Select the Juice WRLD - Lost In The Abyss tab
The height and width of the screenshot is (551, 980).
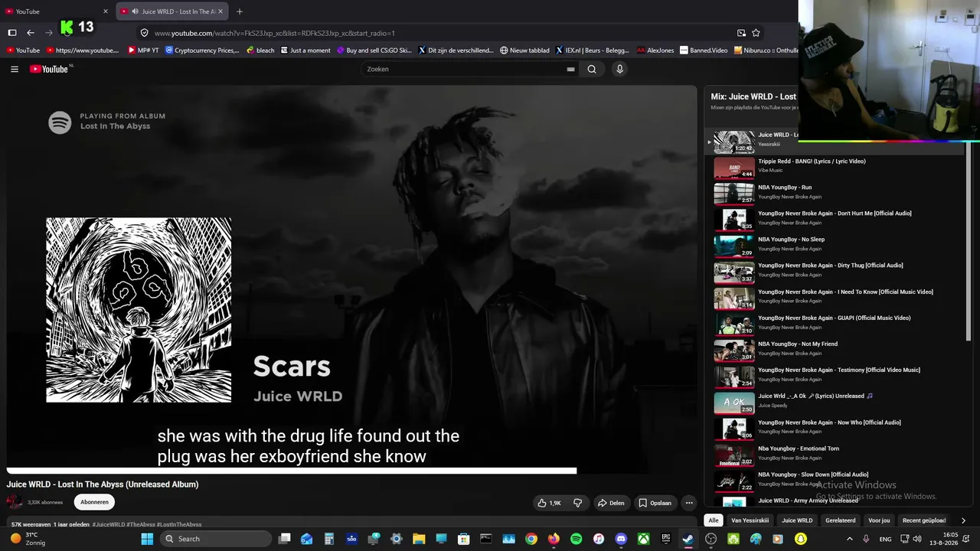(x=172, y=11)
